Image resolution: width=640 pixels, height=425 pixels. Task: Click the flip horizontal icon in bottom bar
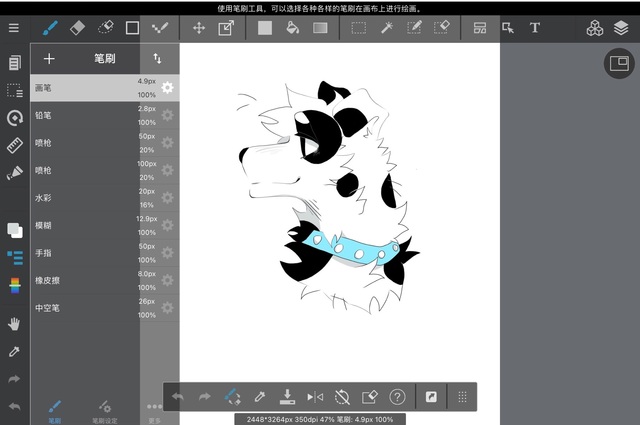pos(315,396)
